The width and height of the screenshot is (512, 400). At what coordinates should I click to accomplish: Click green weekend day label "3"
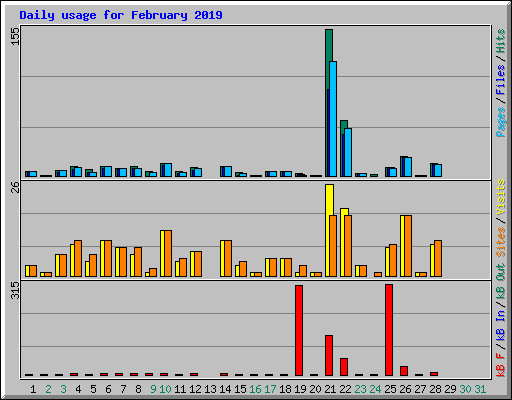[x=63, y=389]
